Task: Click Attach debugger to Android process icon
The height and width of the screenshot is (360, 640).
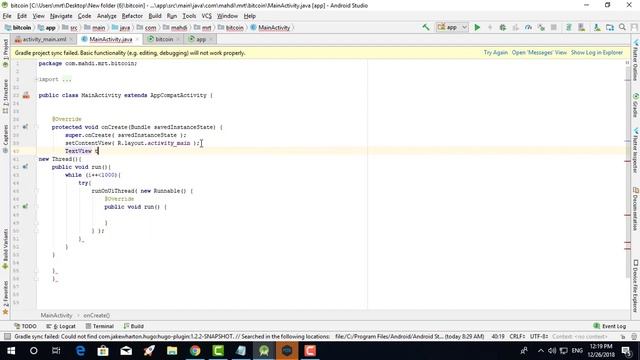Action: pyautogui.click(x=541, y=27)
